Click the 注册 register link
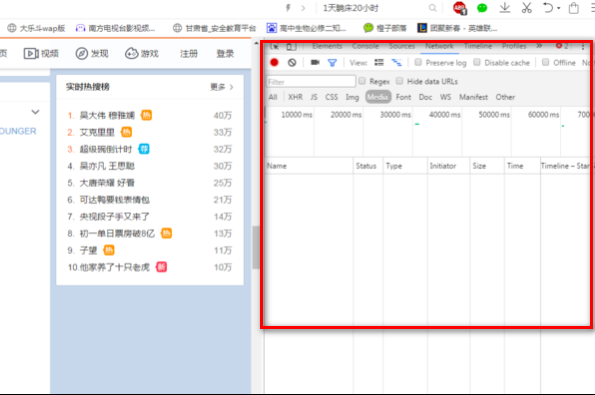This screenshot has height=395, width=595. point(189,54)
